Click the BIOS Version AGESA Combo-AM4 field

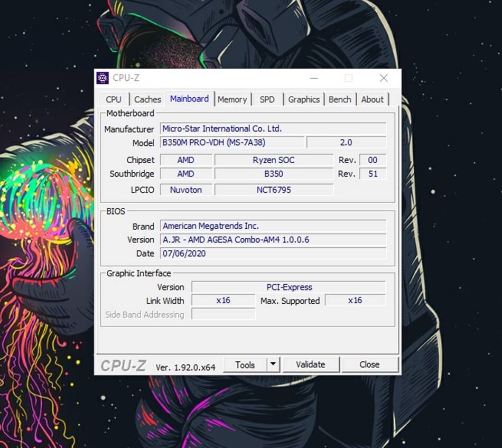[273, 240]
